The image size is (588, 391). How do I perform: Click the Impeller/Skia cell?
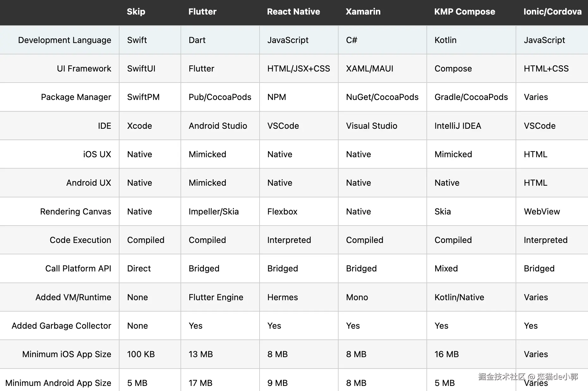coord(213,212)
